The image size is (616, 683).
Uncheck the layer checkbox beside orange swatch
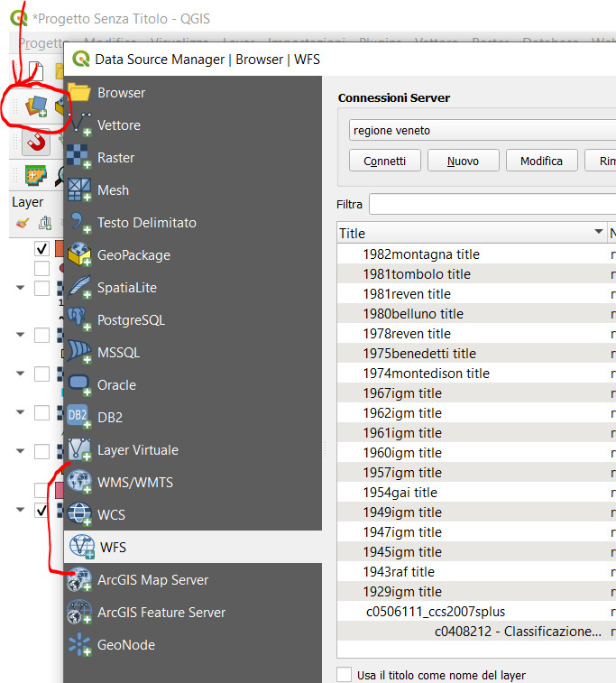point(41,249)
